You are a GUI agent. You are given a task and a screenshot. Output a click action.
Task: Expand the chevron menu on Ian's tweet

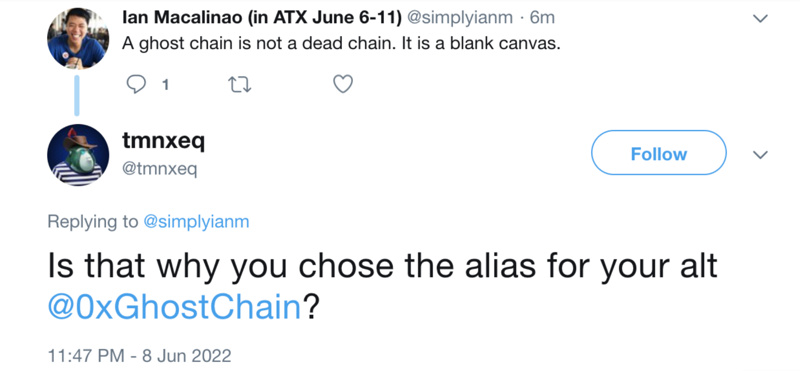pos(760,18)
